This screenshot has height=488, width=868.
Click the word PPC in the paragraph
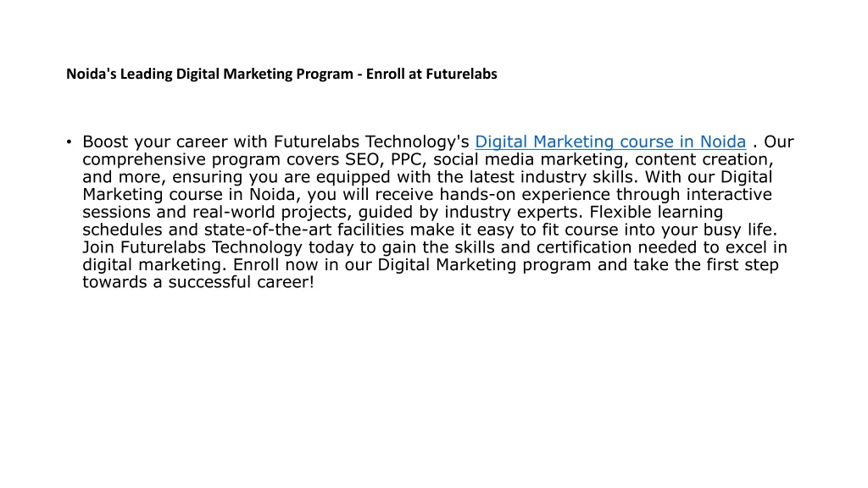pos(409,159)
